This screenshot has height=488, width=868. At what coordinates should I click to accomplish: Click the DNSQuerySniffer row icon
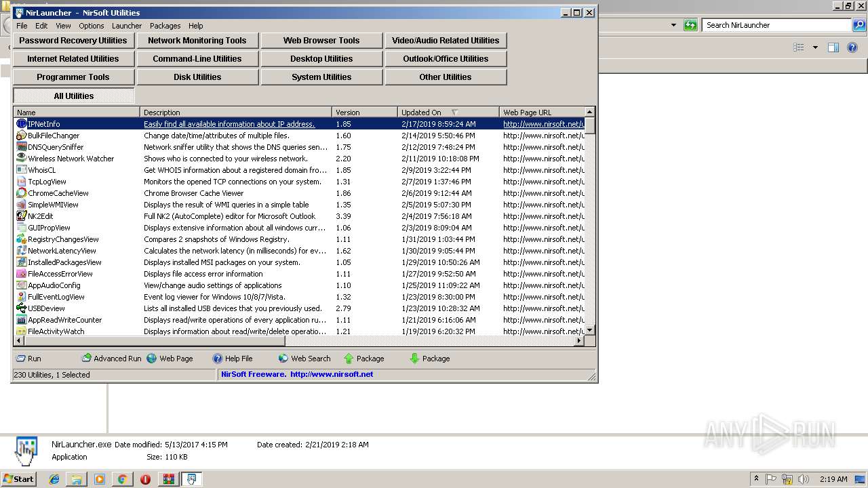(22, 147)
